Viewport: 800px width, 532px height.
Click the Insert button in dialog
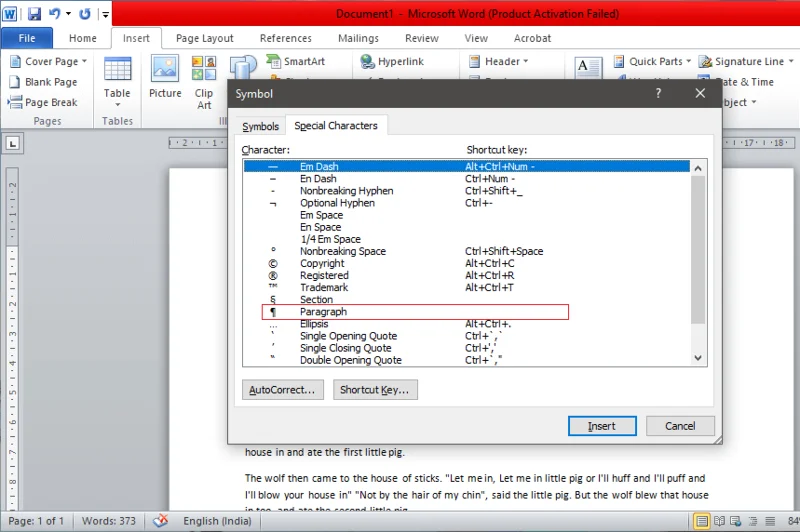point(602,426)
